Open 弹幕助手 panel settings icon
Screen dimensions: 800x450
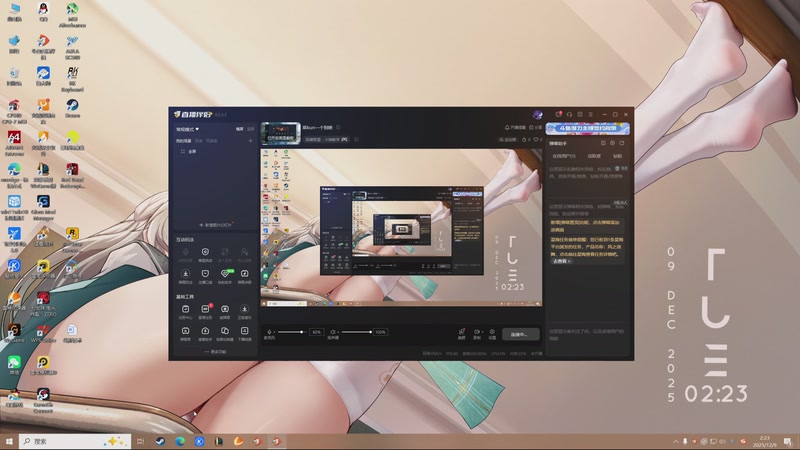(x=612, y=143)
